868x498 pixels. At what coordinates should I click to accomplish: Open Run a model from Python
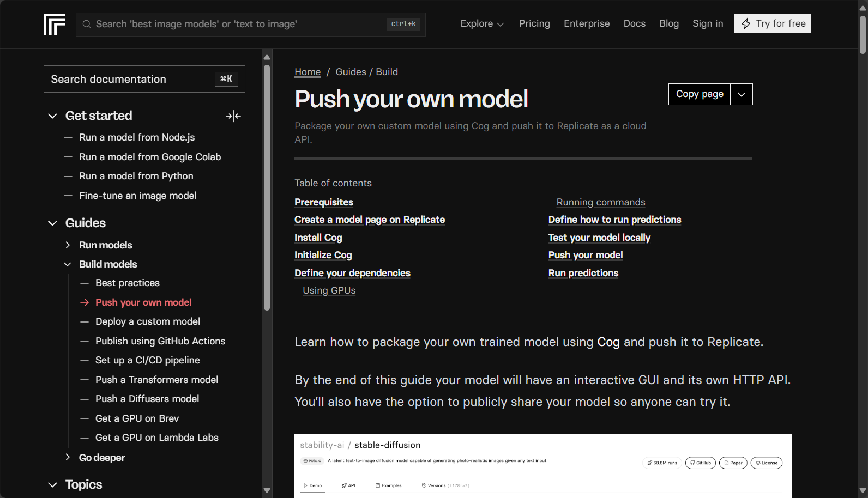point(136,176)
